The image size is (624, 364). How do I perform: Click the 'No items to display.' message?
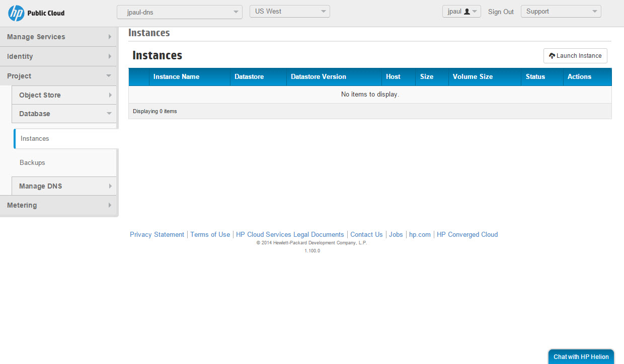pos(370,95)
